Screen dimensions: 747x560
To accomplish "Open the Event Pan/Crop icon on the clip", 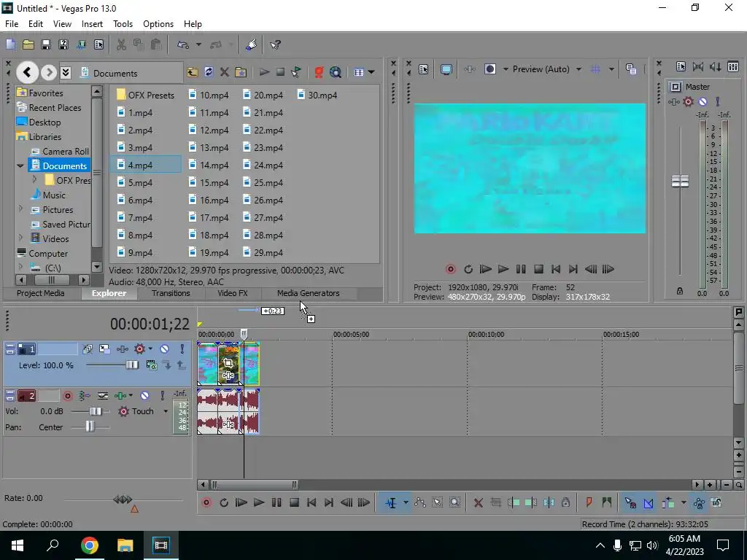I will [x=228, y=363].
